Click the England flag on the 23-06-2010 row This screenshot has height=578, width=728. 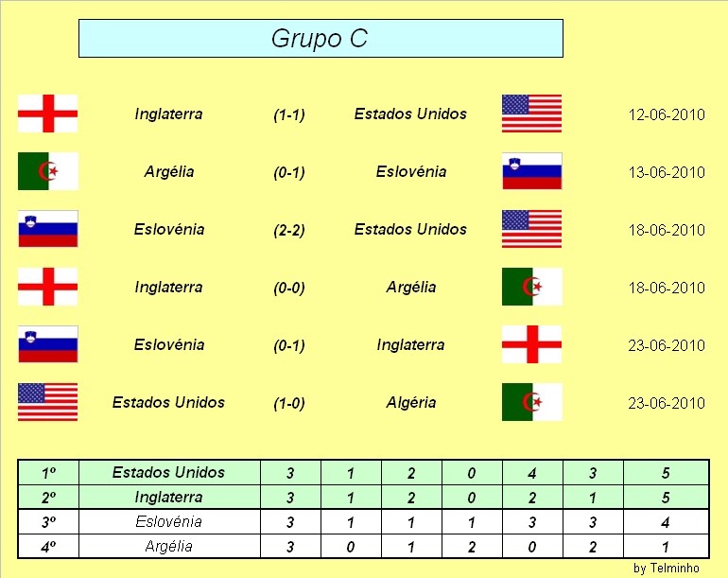tap(531, 344)
